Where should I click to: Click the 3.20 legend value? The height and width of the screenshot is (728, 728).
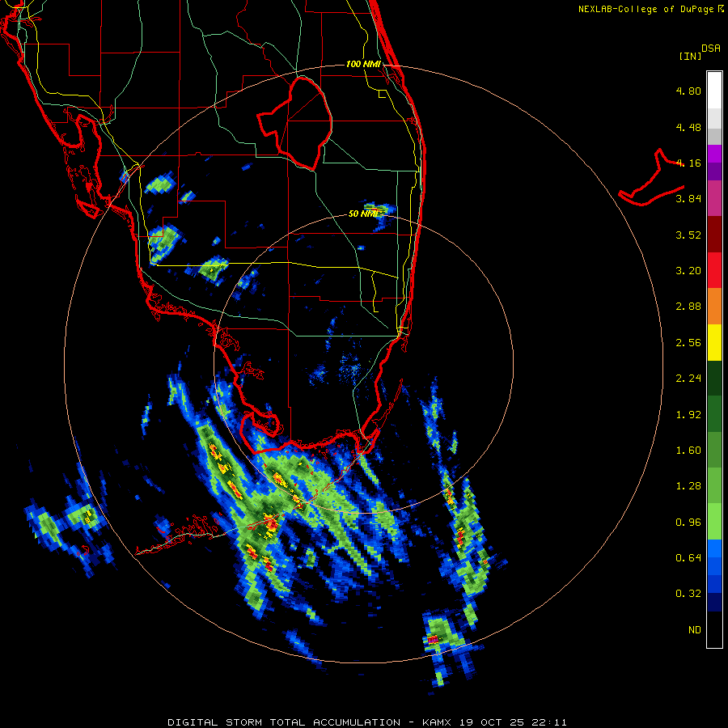(688, 271)
